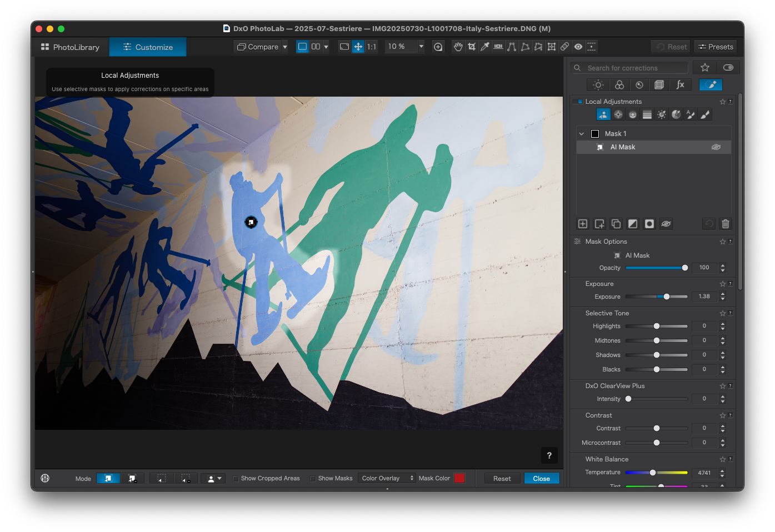Switch to the PhotoLibrary tab
The image size is (775, 532).
coord(71,47)
